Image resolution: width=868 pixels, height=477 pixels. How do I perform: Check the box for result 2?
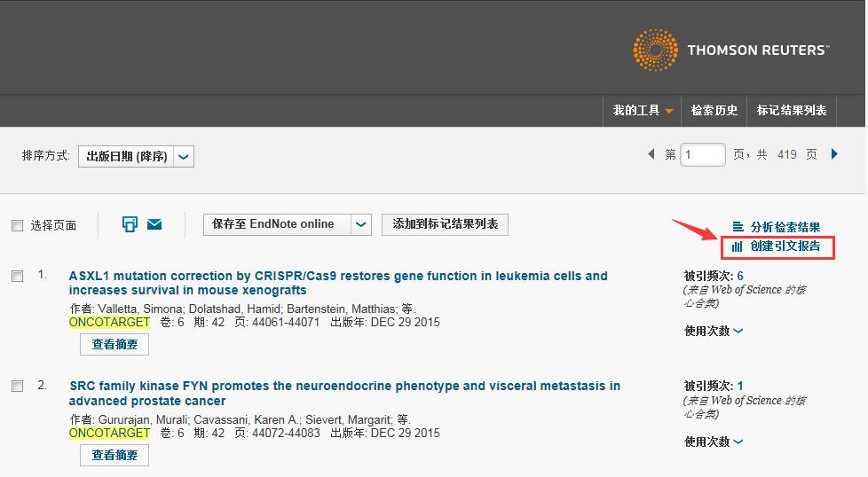[17, 387]
